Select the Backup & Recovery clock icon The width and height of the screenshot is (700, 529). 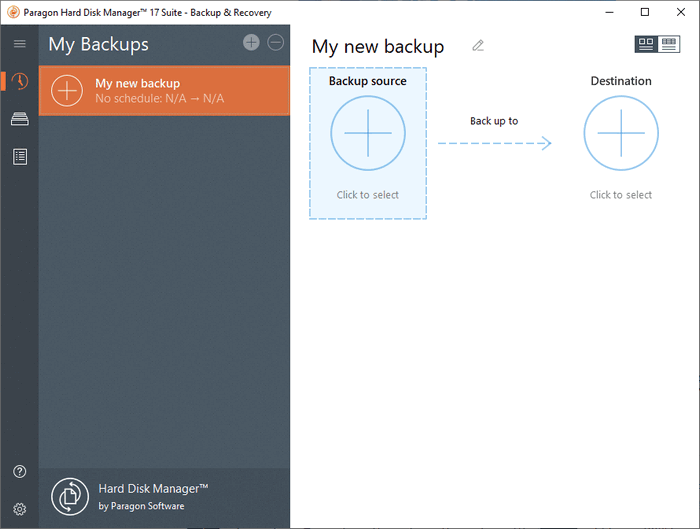[x=20, y=81]
